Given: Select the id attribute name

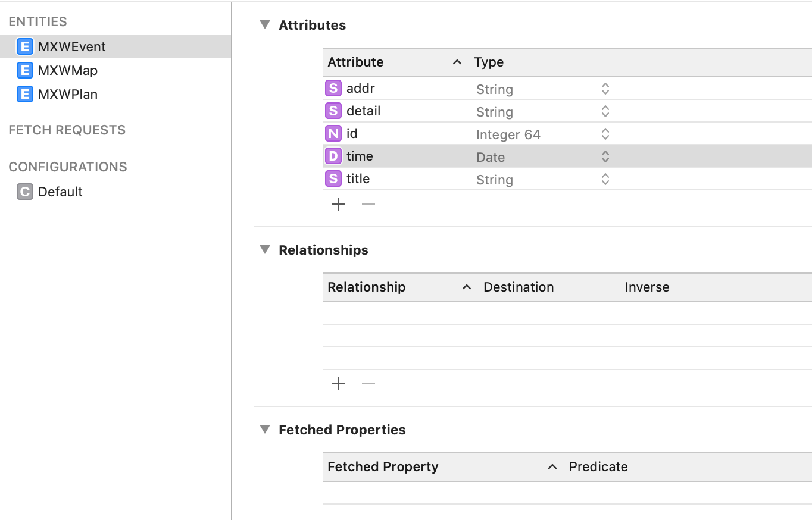Looking at the screenshot, I should point(352,133).
